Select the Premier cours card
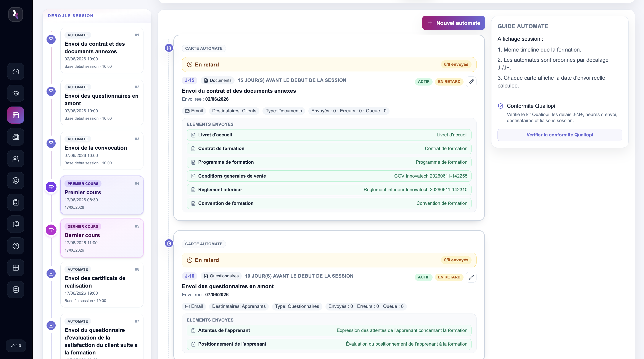644x359 pixels. (x=102, y=195)
